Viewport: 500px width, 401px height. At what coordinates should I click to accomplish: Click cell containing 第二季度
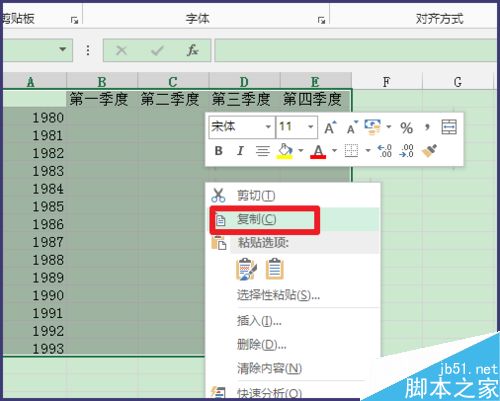[x=173, y=99]
